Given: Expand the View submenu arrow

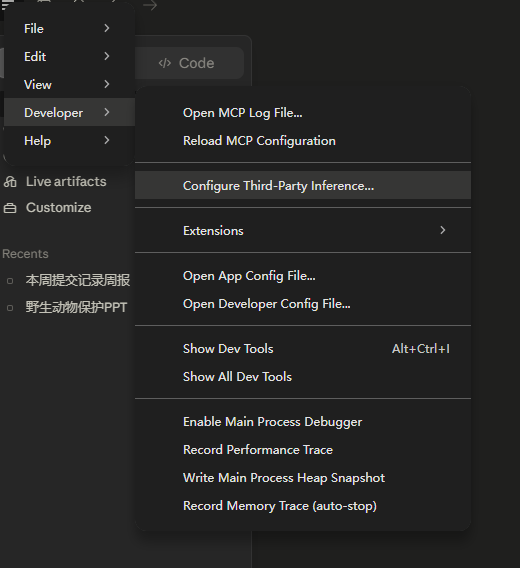Looking at the screenshot, I should 107,84.
